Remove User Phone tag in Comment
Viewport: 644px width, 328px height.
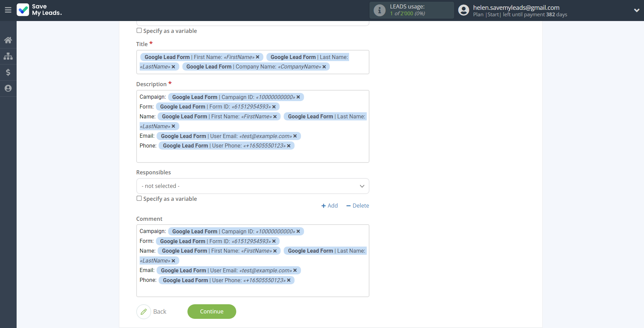(x=289, y=280)
